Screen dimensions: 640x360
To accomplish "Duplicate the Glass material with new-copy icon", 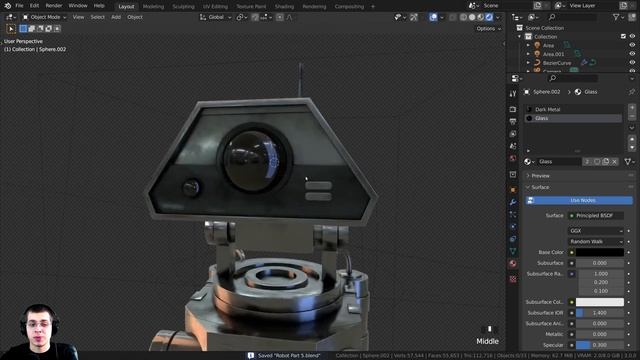I will point(606,162).
